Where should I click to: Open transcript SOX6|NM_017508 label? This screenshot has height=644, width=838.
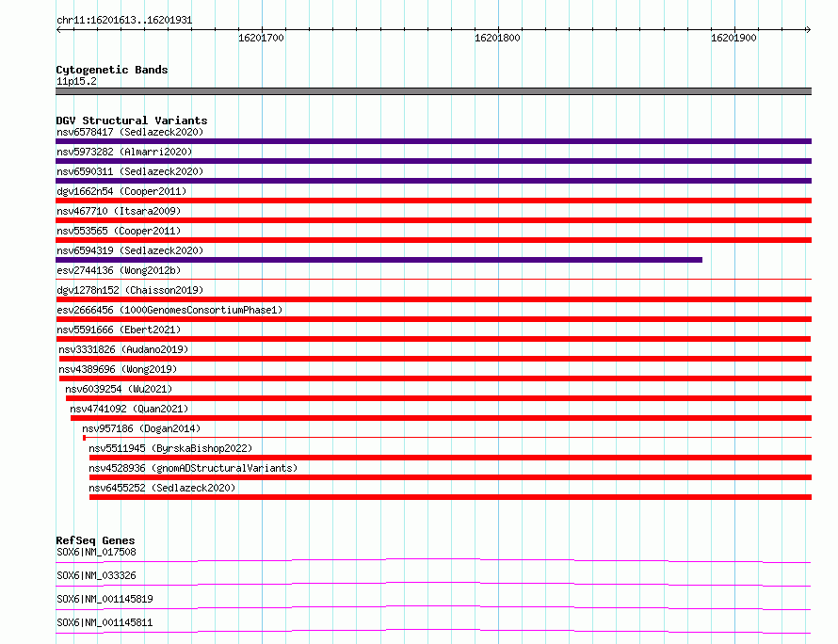tap(96, 552)
